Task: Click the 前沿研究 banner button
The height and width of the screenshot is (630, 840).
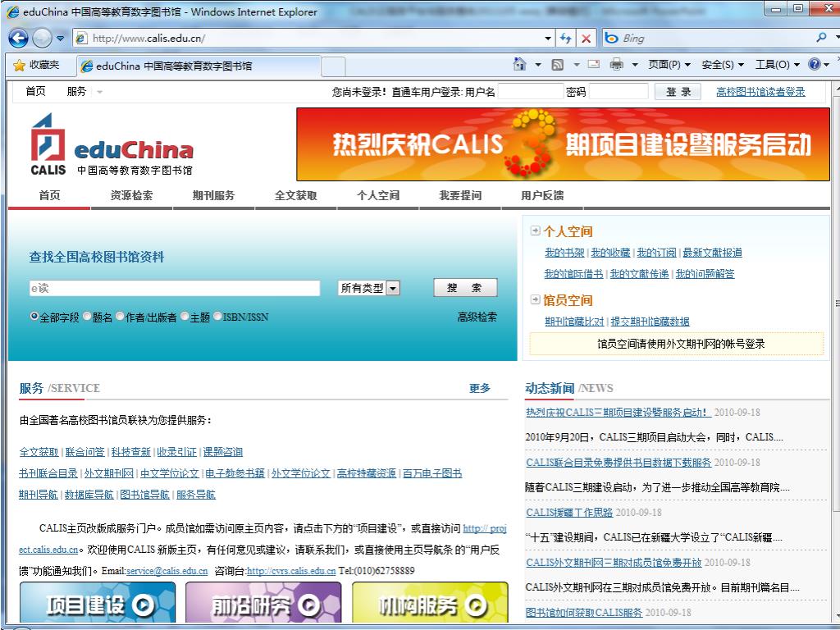Action: pyautogui.click(x=263, y=602)
